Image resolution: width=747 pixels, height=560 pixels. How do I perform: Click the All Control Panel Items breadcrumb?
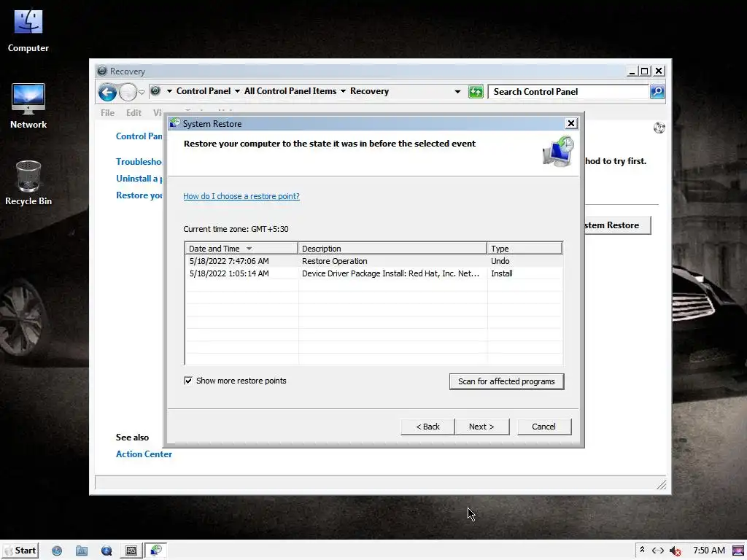290,91
